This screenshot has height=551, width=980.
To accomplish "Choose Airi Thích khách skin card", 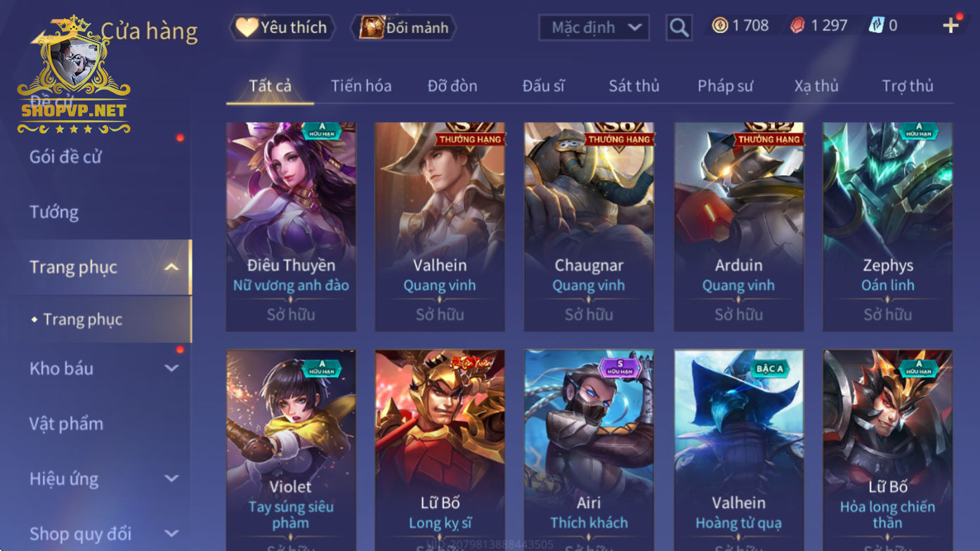I will pyautogui.click(x=589, y=450).
